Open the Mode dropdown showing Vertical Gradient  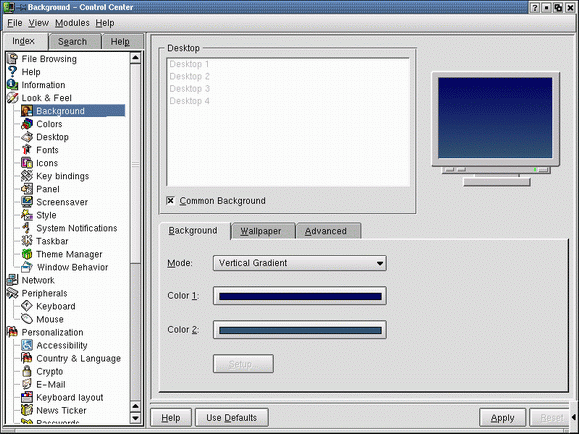tap(300, 263)
